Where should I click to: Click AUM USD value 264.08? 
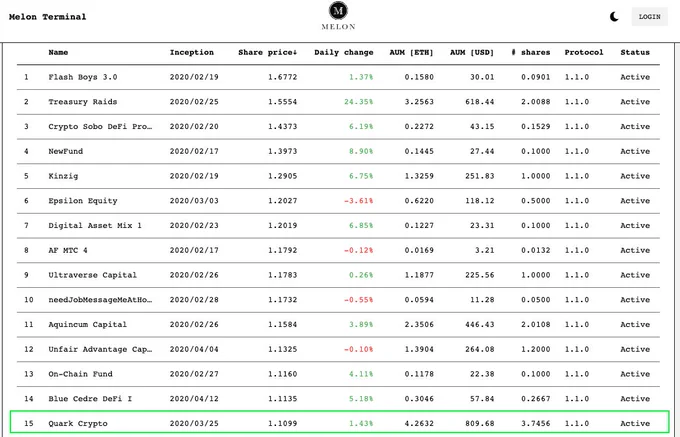pos(480,349)
